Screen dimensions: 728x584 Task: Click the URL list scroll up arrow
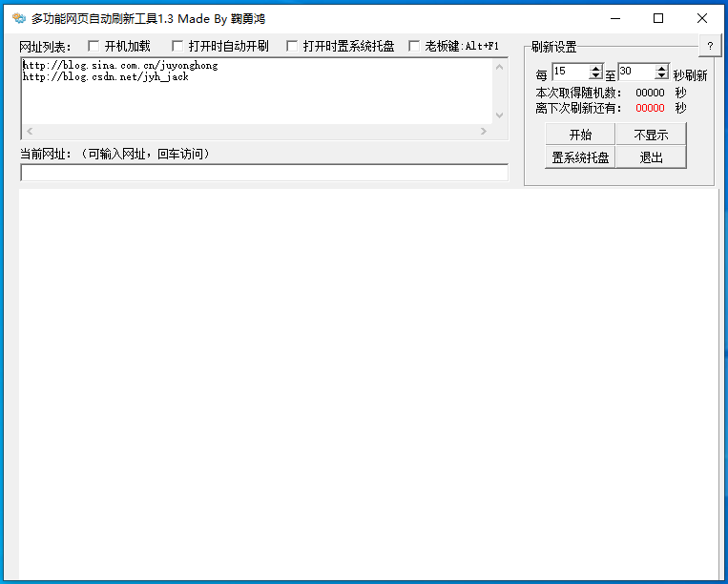click(500, 67)
